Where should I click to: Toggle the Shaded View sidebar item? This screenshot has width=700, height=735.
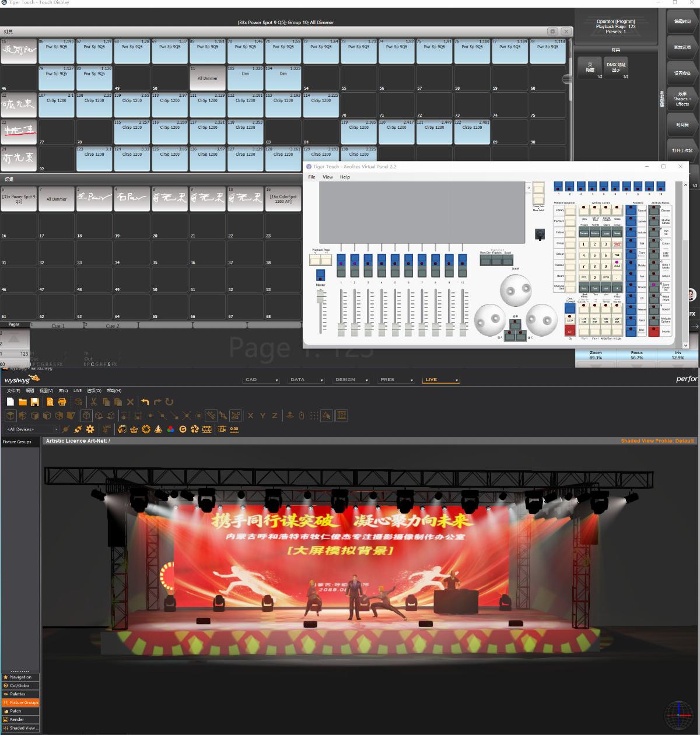tap(20, 728)
